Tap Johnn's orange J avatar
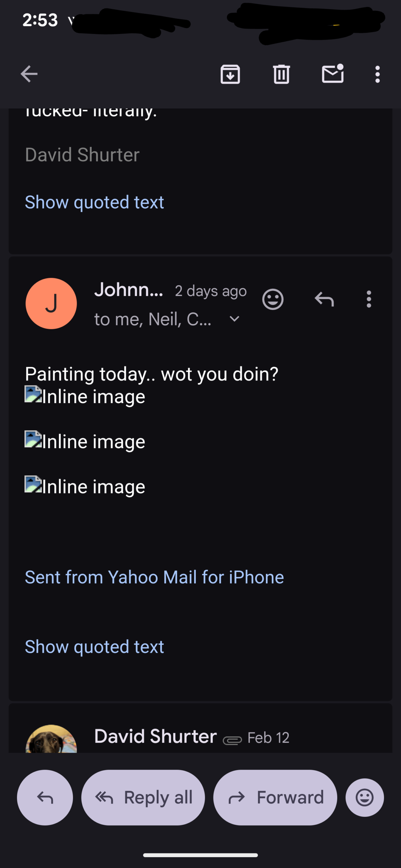The width and height of the screenshot is (401, 868). tap(51, 303)
